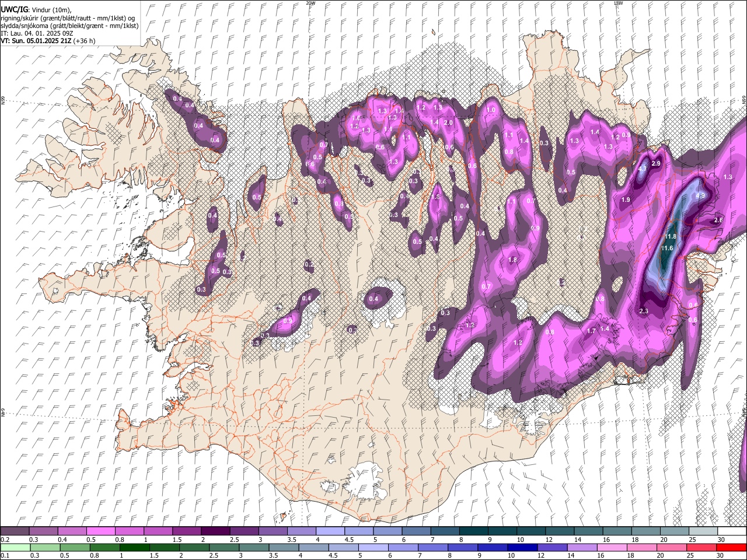Click the 4.7 precipitation value on map
The width and height of the screenshot is (747, 560).
[x=643, y=169]
